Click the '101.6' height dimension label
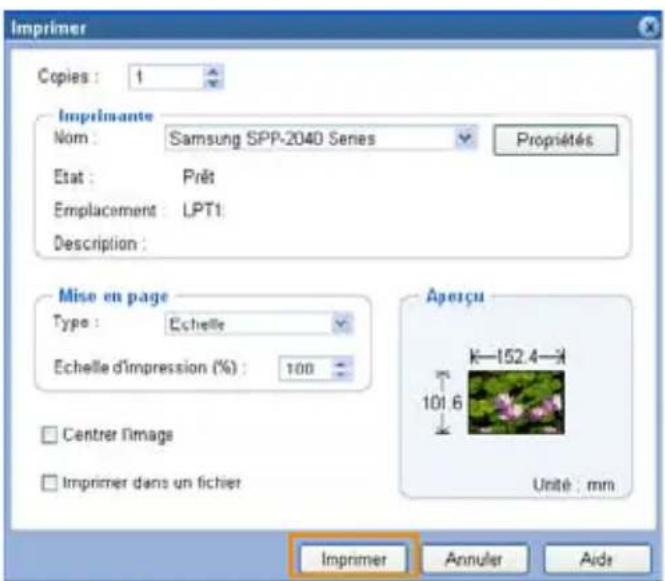Screen dimensions: 665x581 point(442,402)
